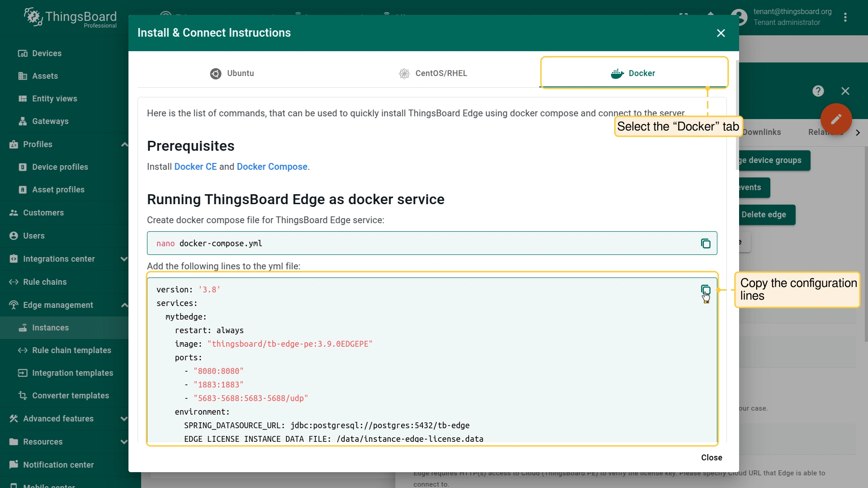The image size is (868, 488).
Task: Close the Install & Connect dialog with X
Action: click(x=721, y=33)
